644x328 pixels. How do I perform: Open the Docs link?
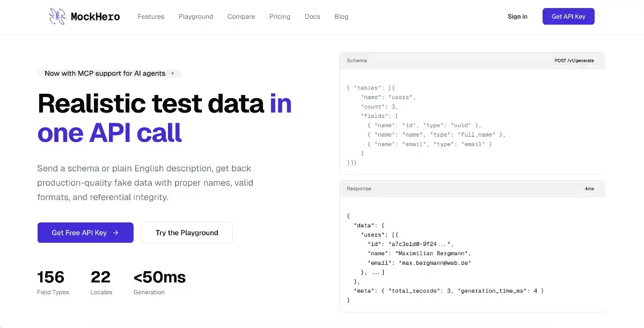[312, 17]
